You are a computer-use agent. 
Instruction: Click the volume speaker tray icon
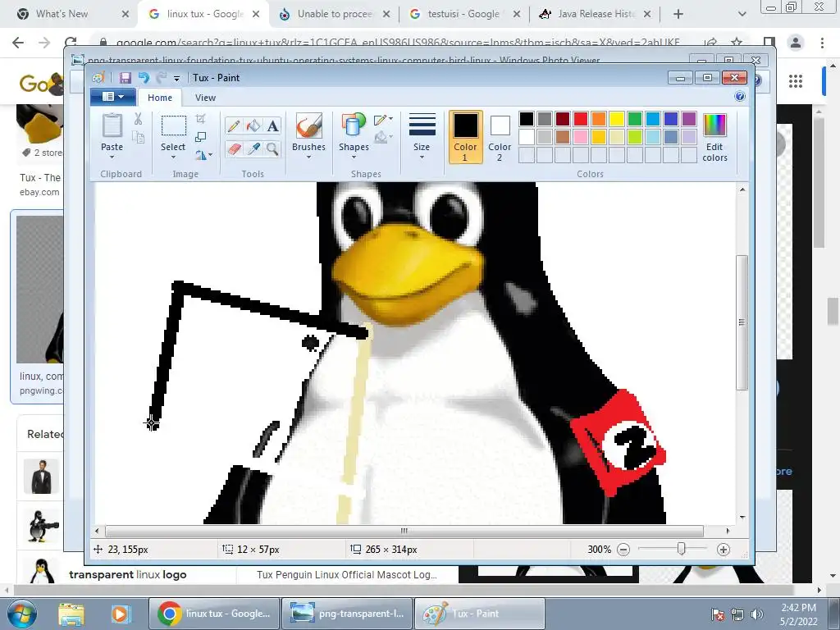757,614
